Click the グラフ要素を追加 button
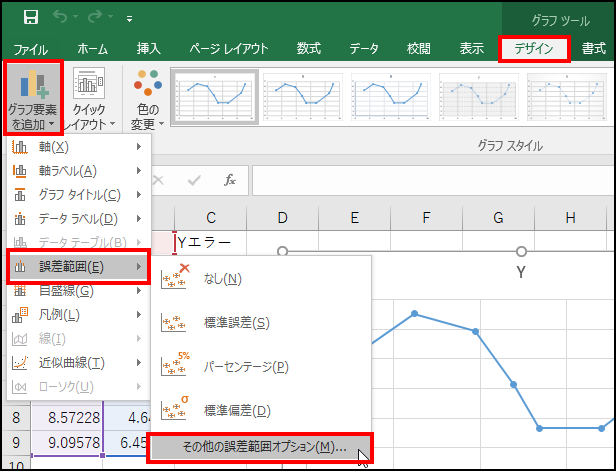The image size is (616, 471). 33,98
